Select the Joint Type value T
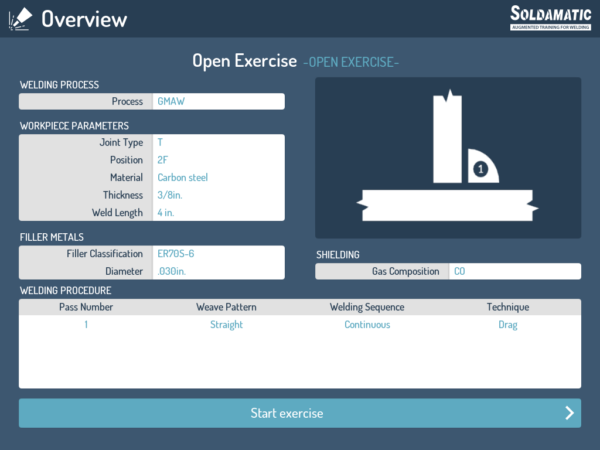 pos(218,143)
